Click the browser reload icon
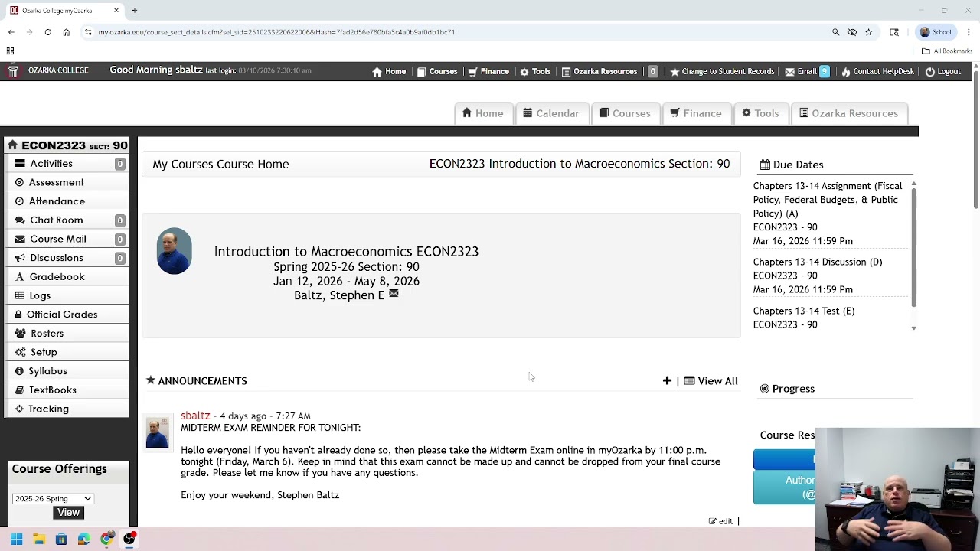This screenshot has width=980, height=551. pos(47,32)
